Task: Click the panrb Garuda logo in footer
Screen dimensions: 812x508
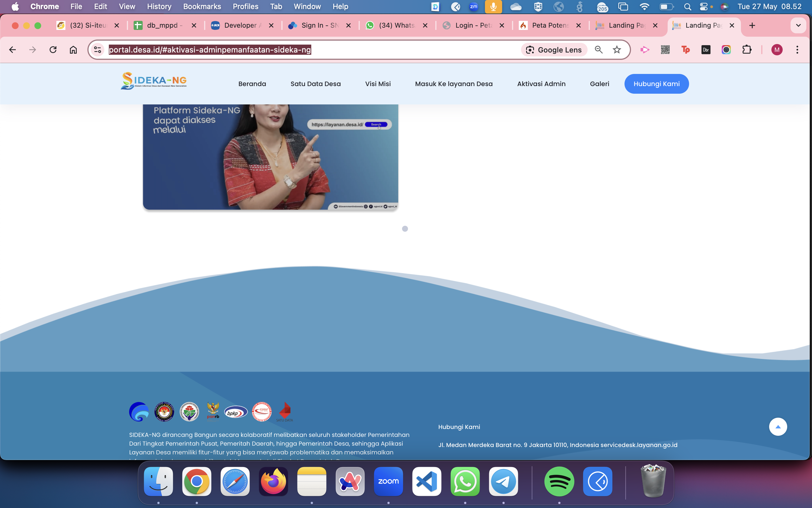Action: click(x=213, y=411)
